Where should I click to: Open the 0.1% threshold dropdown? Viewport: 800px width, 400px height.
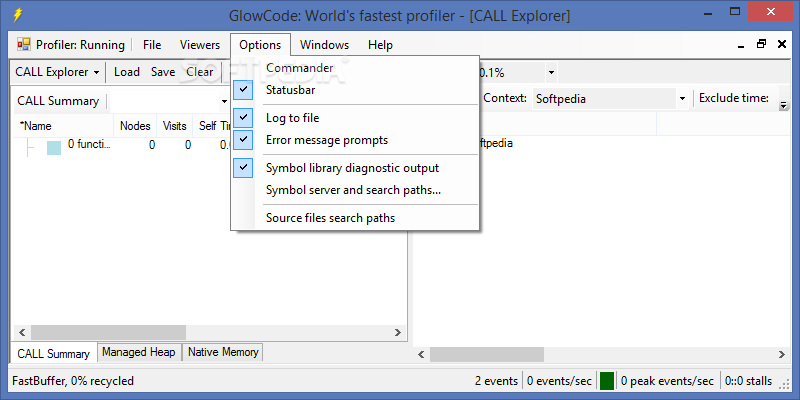pos(551,73)
